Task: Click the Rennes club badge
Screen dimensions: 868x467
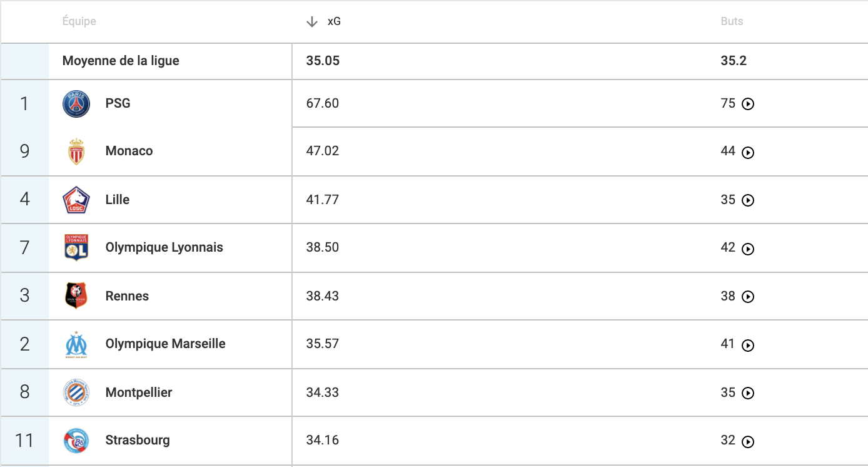Action: 76,296
